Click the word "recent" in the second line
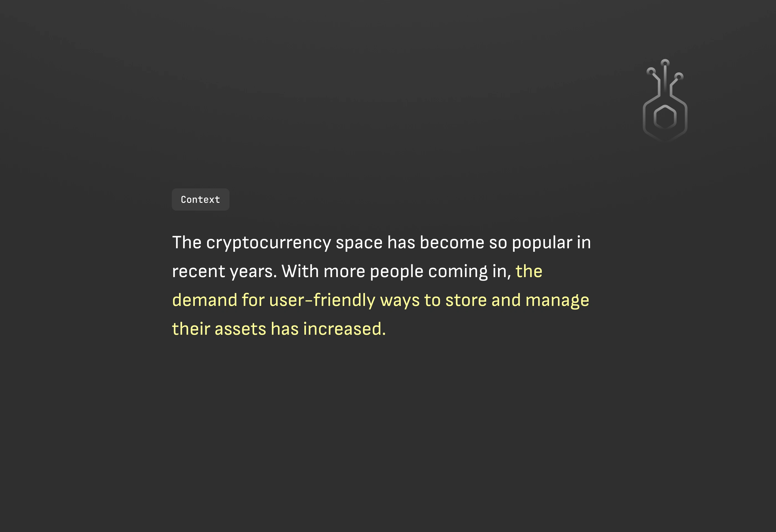Image resolution: width=776 pixels, height=532 pixels. tap(198, 271)
